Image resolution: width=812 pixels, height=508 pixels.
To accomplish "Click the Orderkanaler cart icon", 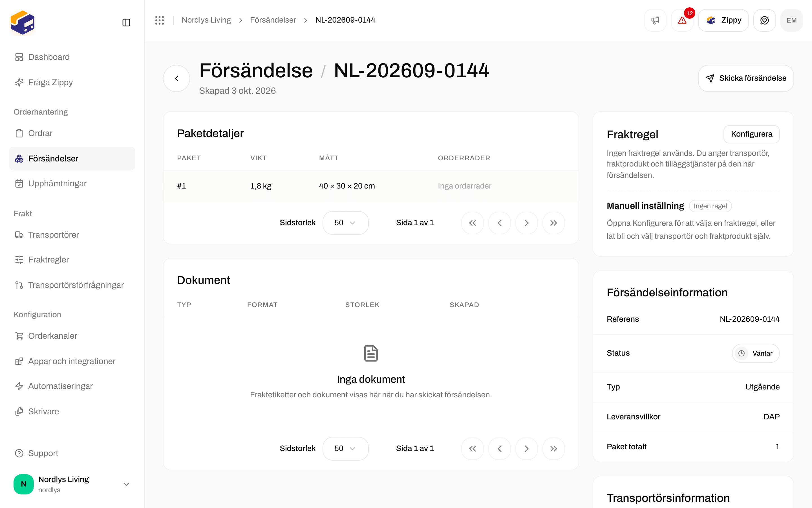I will [19, 336].
